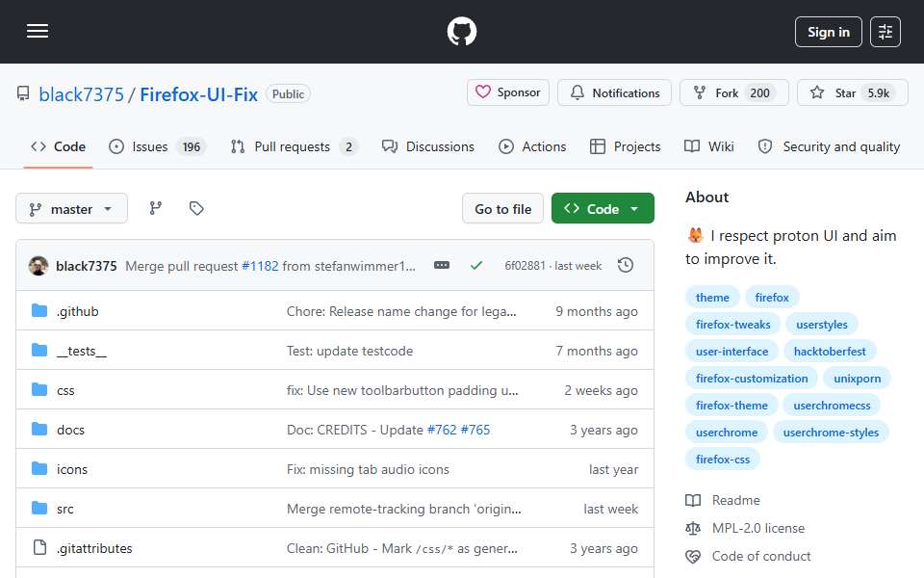Open the .gitattributes file
Viewport: 924px width, 578px height.
[x=94, y=548]
